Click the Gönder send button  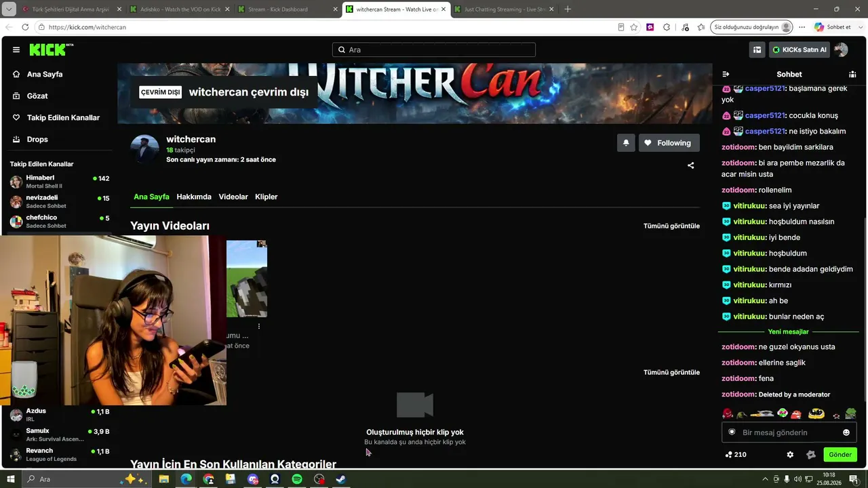840,455
